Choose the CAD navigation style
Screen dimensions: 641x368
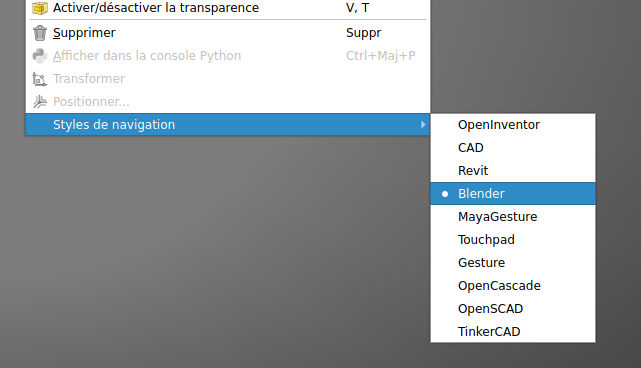click(513, 148)
